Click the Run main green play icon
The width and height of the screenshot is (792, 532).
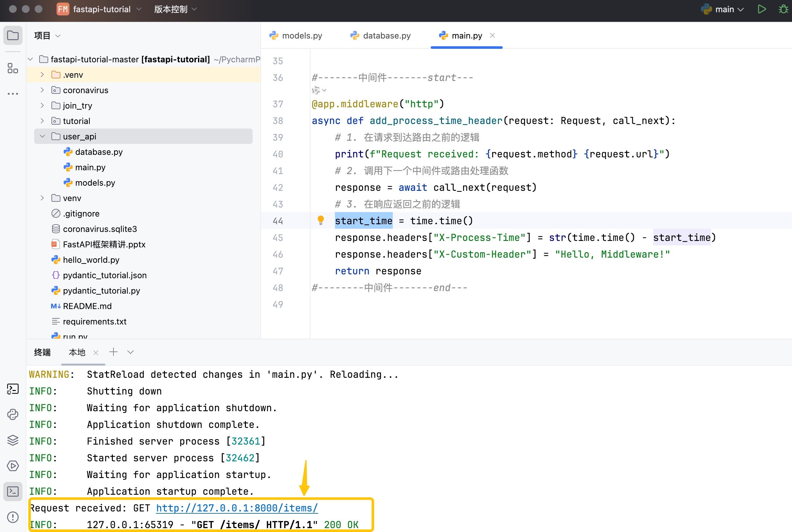761,9
